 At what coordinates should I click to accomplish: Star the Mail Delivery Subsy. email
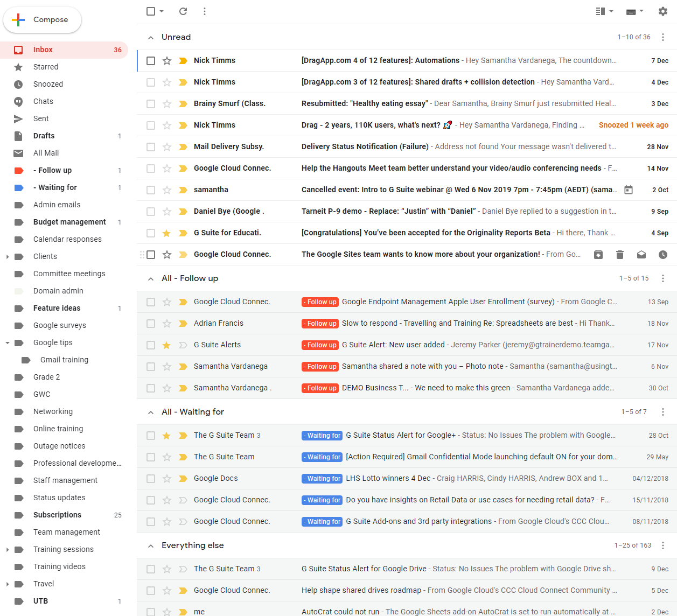tap(167, 147)
